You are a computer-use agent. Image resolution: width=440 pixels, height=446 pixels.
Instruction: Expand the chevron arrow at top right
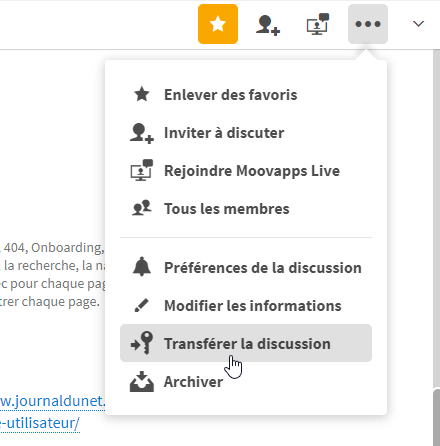418,24
